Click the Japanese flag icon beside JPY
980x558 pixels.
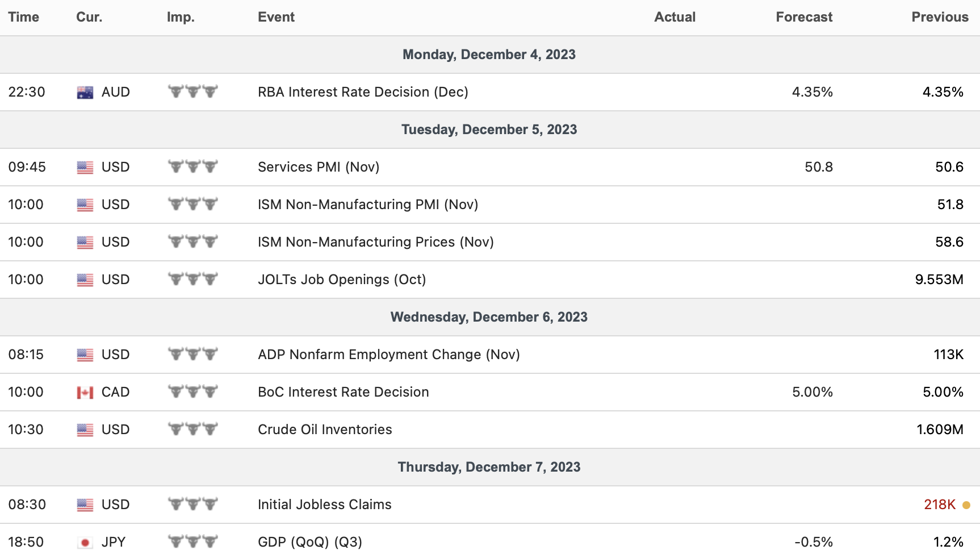click(85, 542)
